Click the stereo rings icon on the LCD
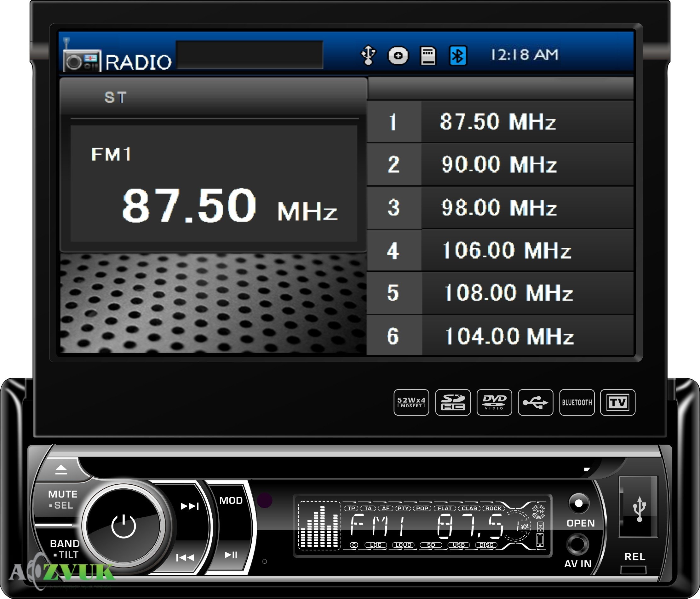This screenshot has width=700, height=599. tap(354, 545)
